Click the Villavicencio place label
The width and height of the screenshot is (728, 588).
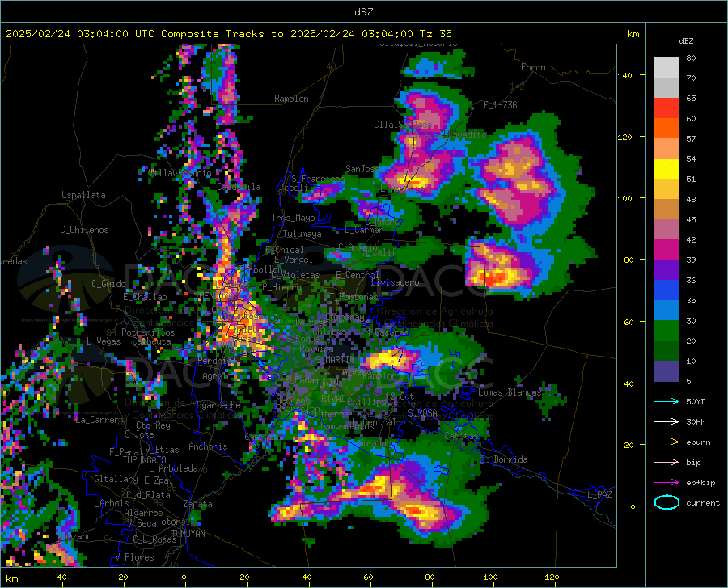tap(180, 173)
